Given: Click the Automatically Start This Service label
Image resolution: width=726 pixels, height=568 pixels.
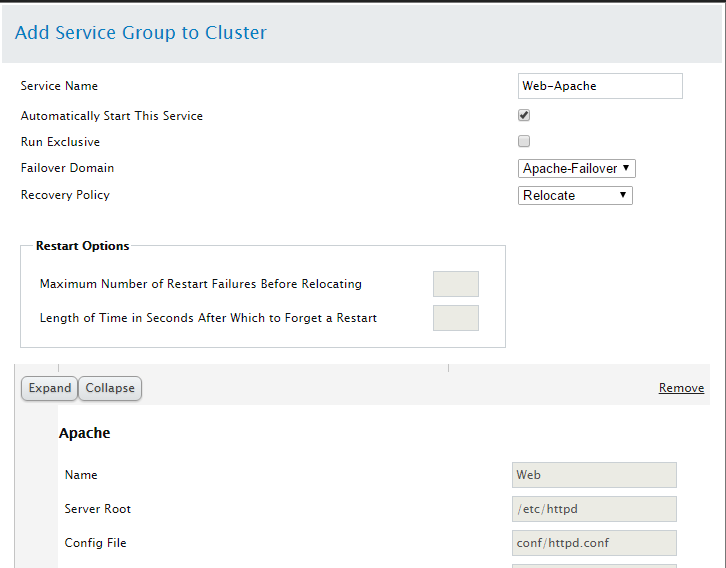Looking at the screenshot, I should pos(112,116).
